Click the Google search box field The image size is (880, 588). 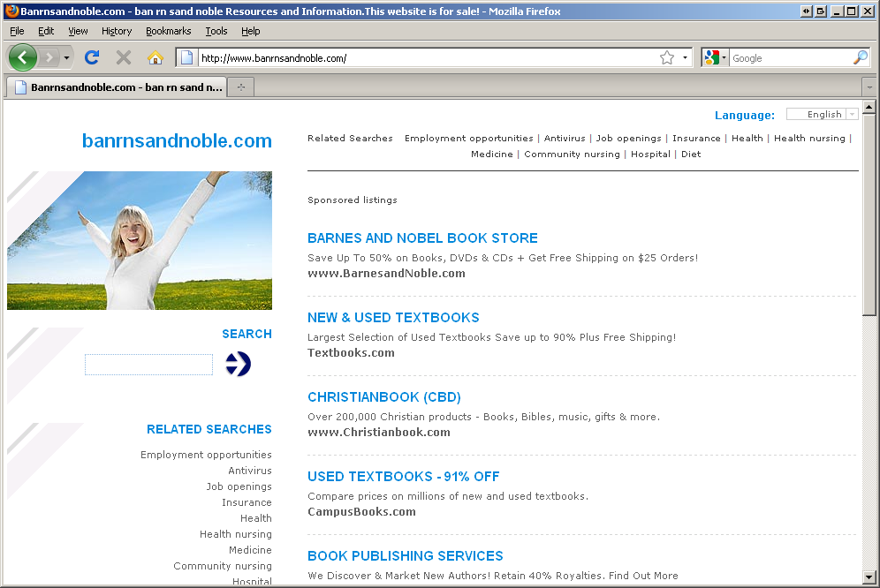click(x=792, y=57)
